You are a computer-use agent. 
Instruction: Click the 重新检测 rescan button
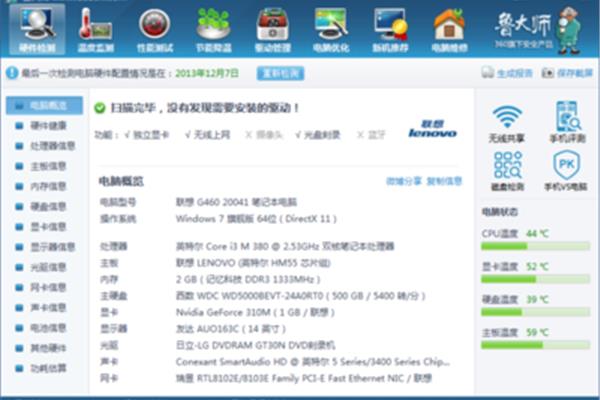click(x=280, y=73)
